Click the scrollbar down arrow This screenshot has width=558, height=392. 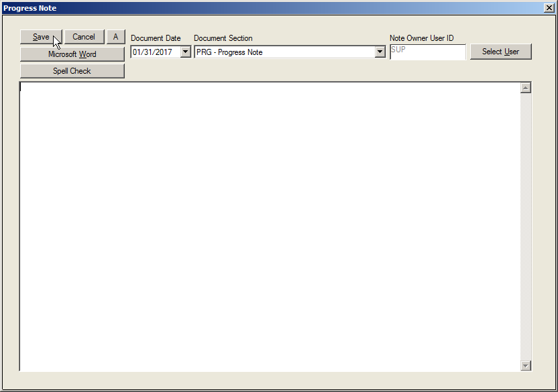pos(526,365)
